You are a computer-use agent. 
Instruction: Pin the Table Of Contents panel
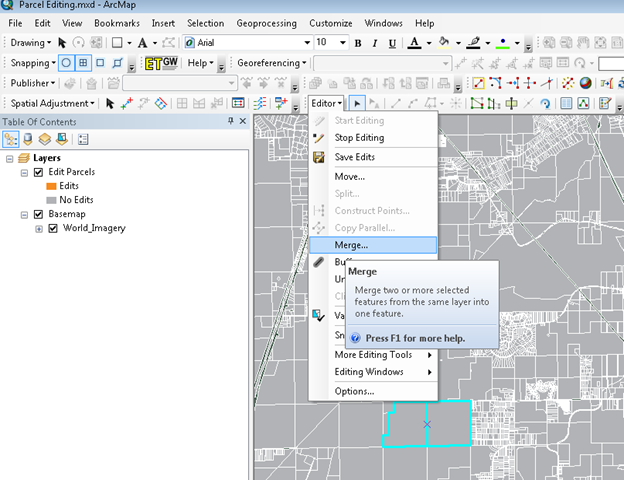click(230, 121)
